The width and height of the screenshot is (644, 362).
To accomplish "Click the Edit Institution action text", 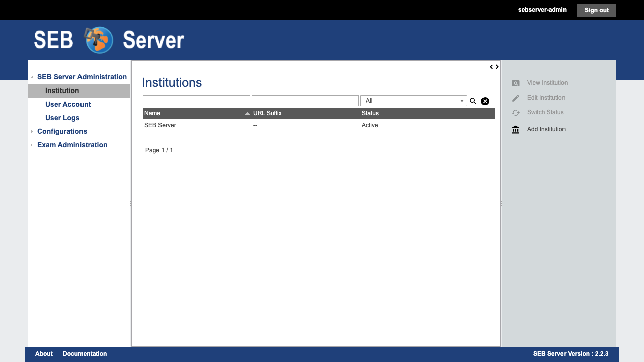I will (546, 98).
